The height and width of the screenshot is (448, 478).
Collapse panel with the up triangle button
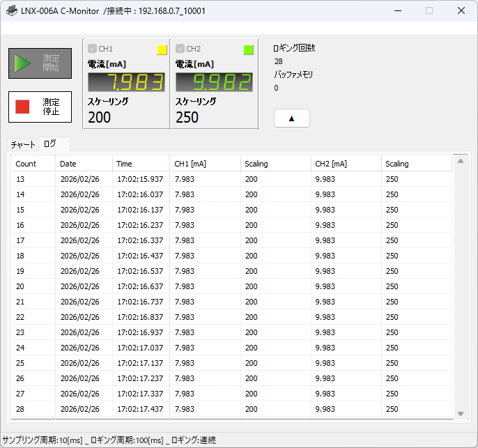coord(292,118)
